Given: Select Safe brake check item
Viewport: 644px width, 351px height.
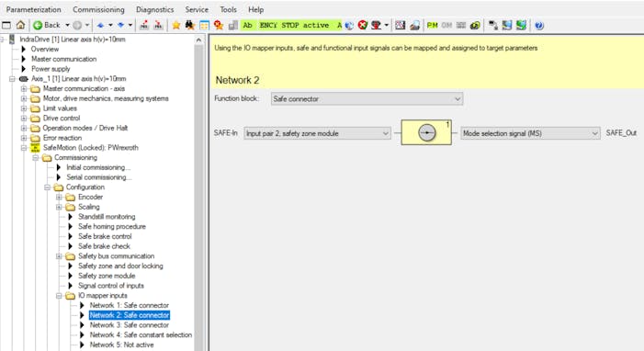Looking at the screenshot, I should click(x=104, y=246).
